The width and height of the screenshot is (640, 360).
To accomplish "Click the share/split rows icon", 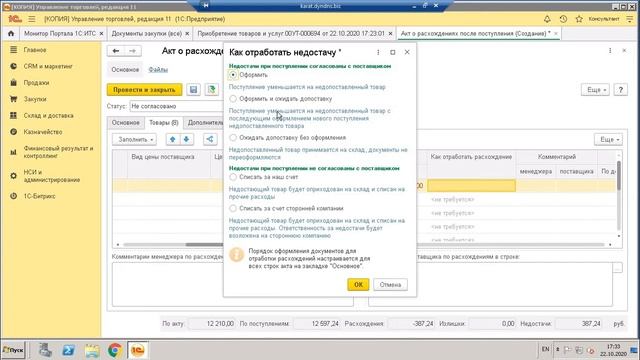I will tap(210, 139).
